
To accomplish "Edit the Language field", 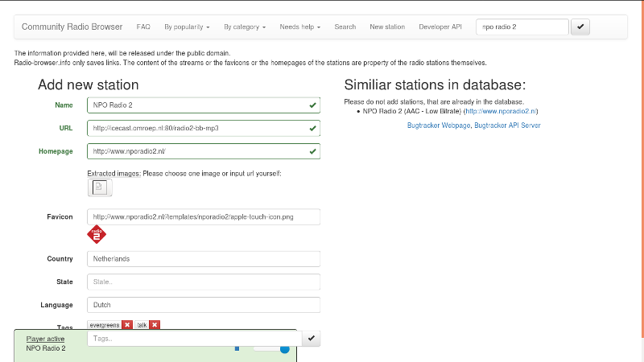I will [204, 305].
